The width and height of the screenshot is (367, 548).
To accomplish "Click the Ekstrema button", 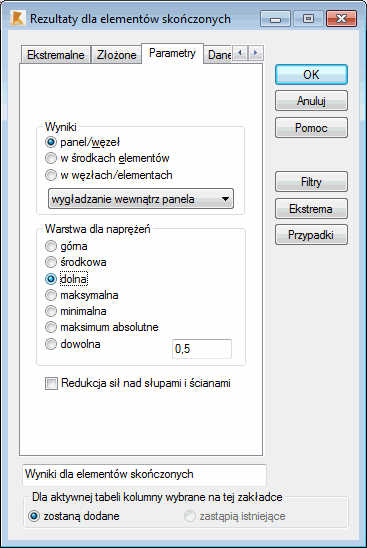I will [311, 209].
